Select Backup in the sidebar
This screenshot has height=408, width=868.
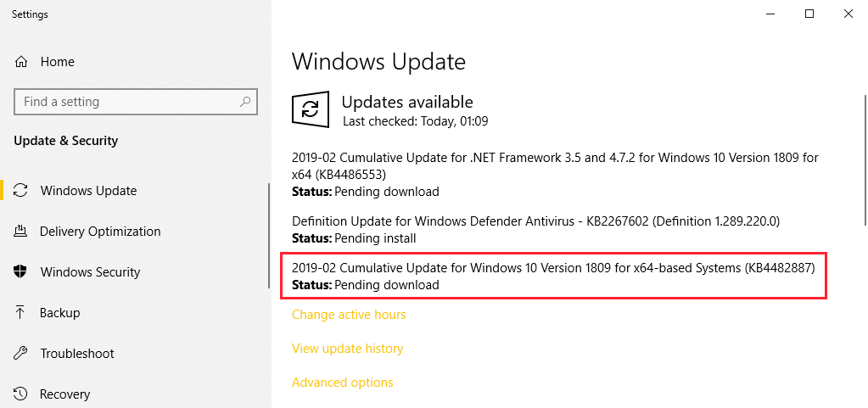(x=59, y=313)
